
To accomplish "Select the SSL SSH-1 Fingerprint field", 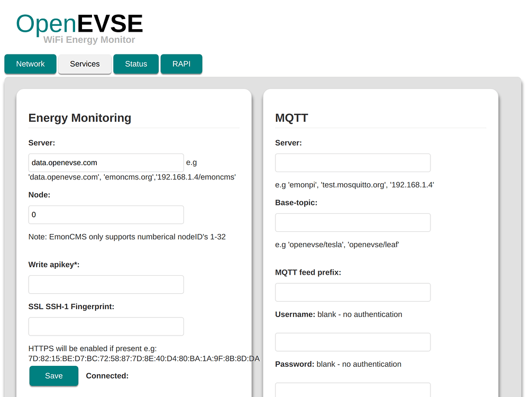I will [x=106, y=326].
